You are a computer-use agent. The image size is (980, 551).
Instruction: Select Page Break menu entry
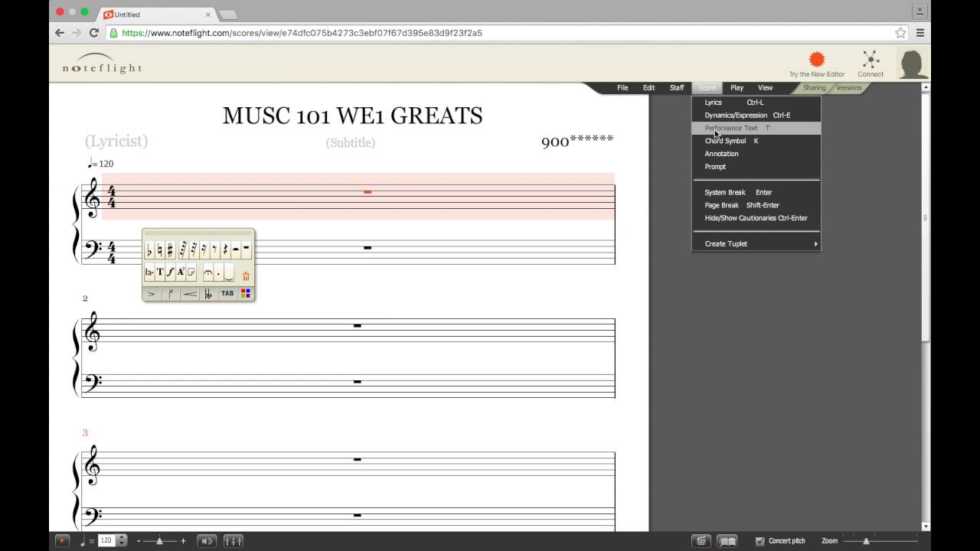pos(756,205)
